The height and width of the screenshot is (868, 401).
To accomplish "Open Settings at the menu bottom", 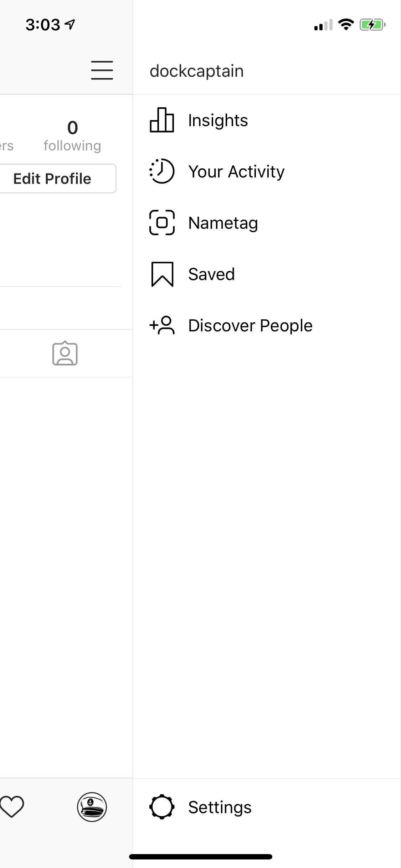I will (220, 807).
